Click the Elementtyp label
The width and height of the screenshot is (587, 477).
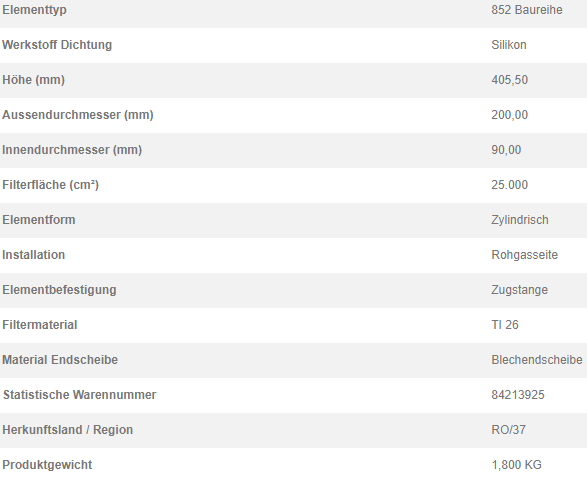pyautogui.click(x=34, y=10)
